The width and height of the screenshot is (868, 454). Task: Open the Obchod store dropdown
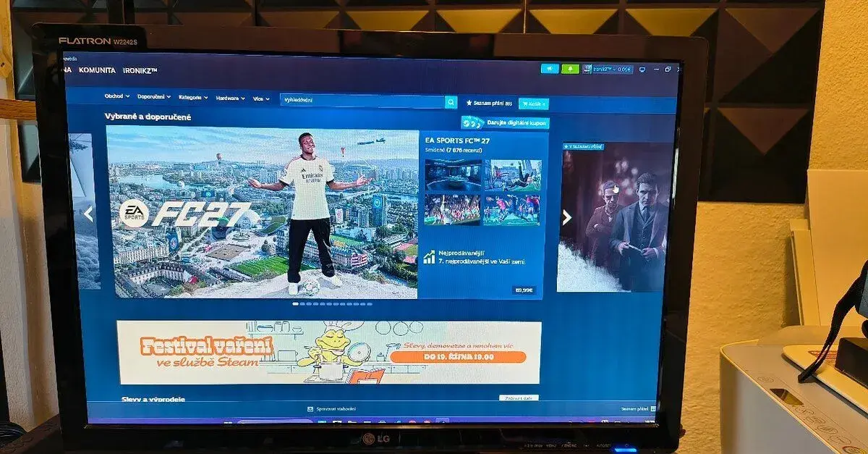[116, 96]
